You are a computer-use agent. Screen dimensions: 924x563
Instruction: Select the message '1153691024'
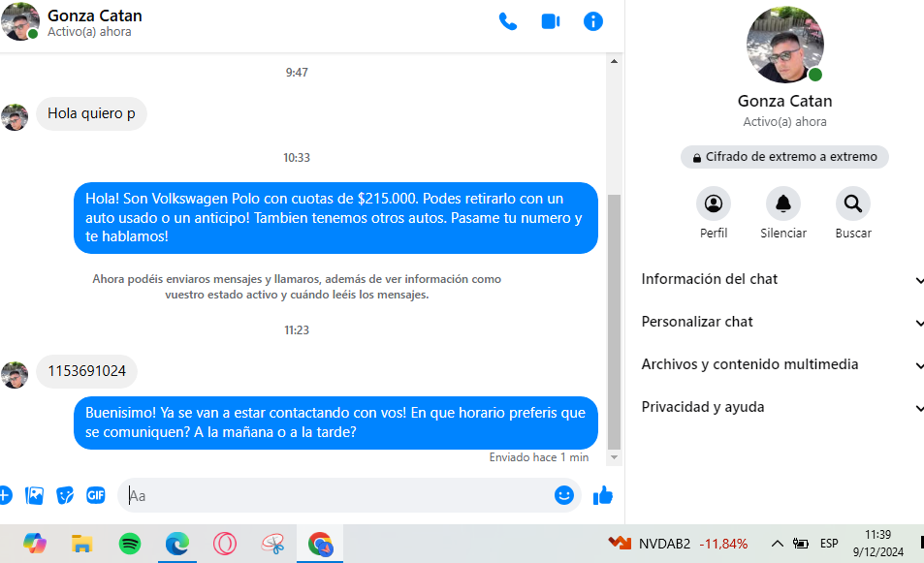(x=86, y=371)
